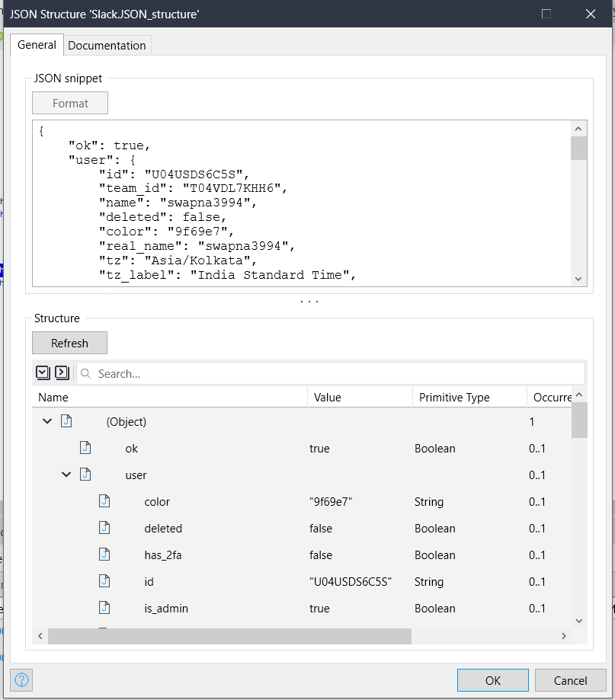The height and width of the screenshot is (700, 615).
Task: Click the user row element icon
Action: click(x=85, y=474)
